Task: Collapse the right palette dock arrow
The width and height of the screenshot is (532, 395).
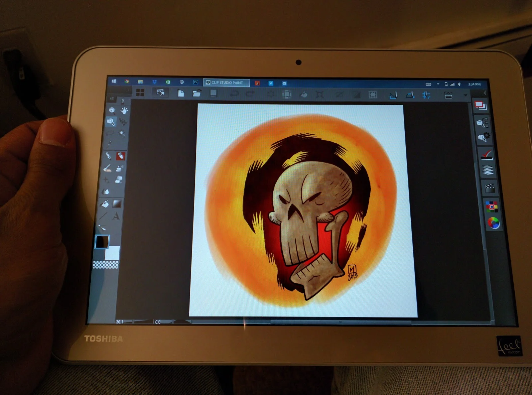Action: click(x=484, y=93)
